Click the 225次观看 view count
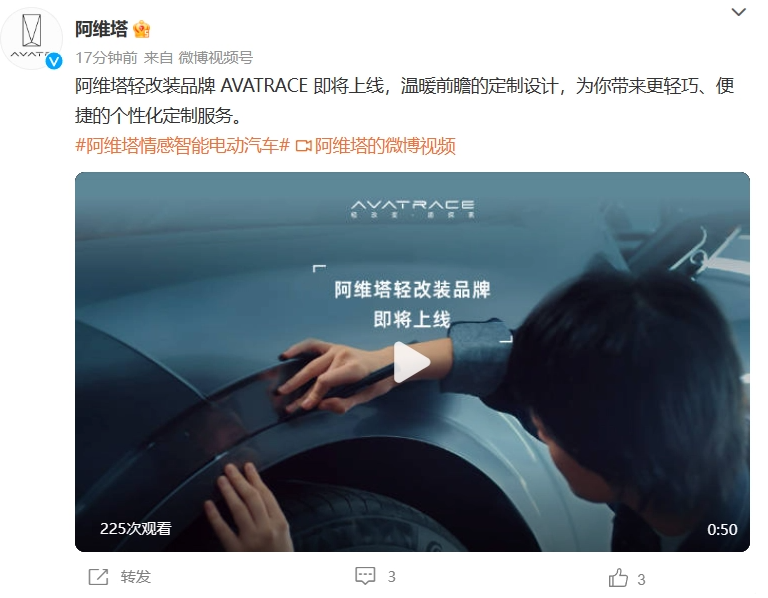The width and height of the screenshot is (768, 598). tap(136, 528)
